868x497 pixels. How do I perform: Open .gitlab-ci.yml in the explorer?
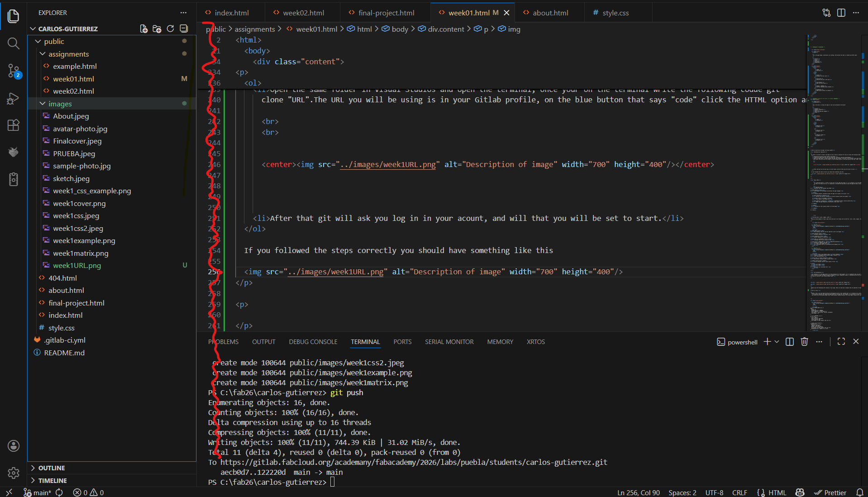click(x=65, y=340)
